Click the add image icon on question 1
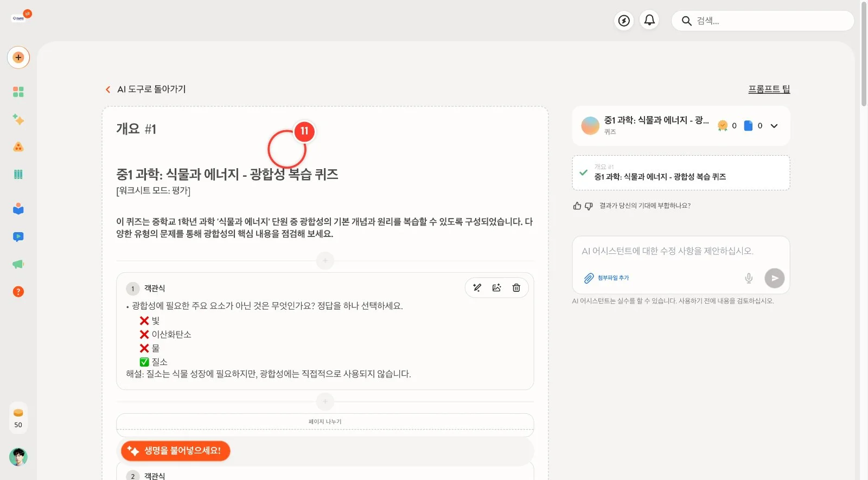Screen dimensions: 868x480 pyautogui.click(x=496, y=288)
